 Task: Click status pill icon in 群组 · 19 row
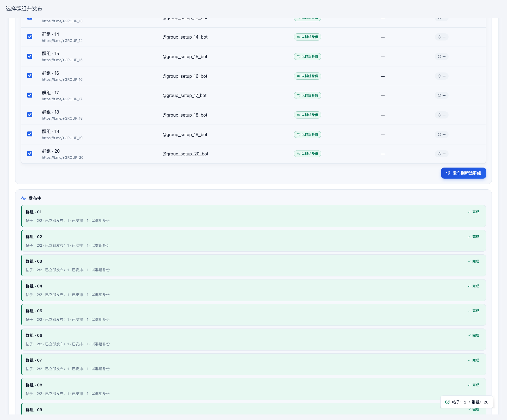point(439,134)
